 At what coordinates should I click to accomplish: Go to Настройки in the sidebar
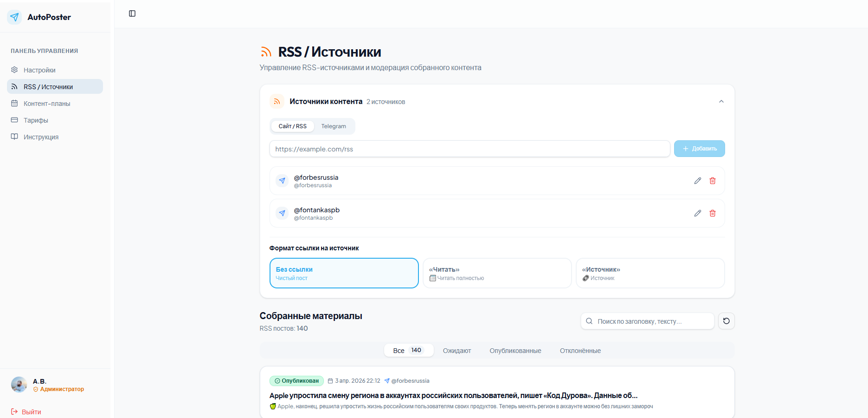[x=39, y=70]
